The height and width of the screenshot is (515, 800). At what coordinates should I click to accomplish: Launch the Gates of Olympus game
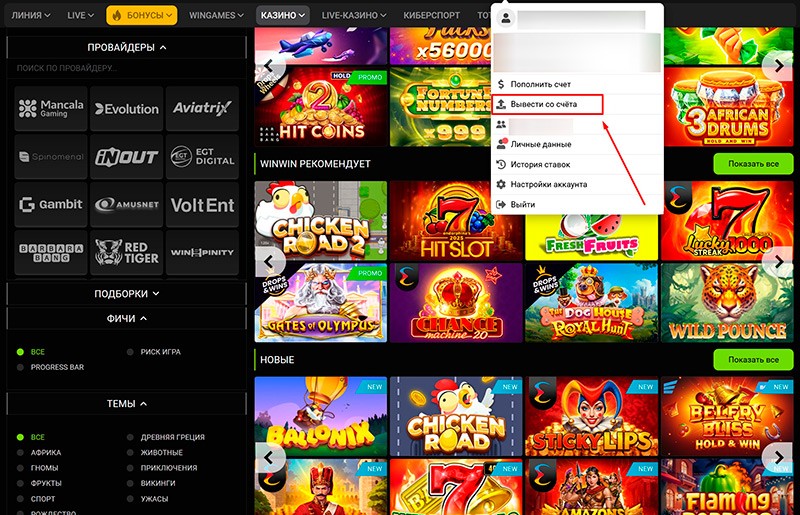click(x=321, y=302)
